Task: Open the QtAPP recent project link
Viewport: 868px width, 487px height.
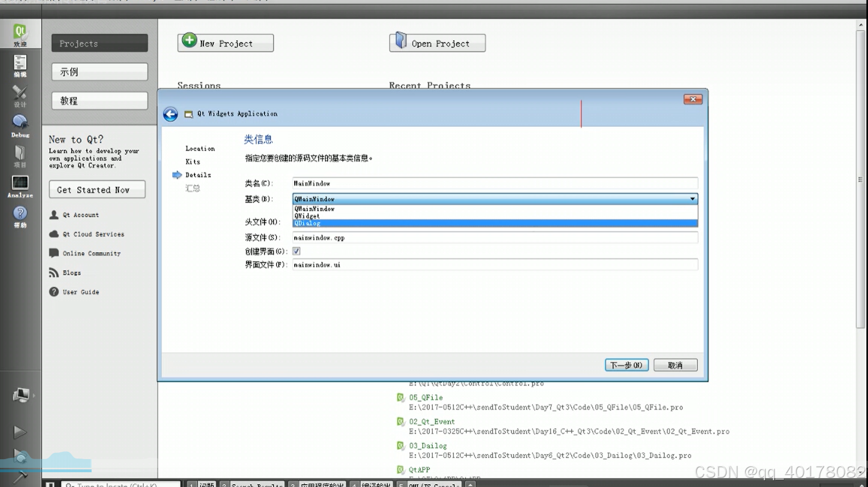Action: [x=419, y=469]
